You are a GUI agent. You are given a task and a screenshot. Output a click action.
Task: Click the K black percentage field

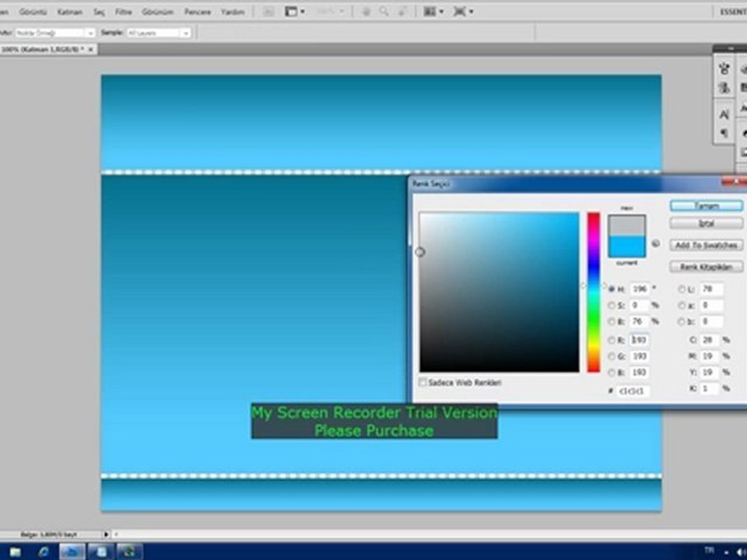pos(710,389)
